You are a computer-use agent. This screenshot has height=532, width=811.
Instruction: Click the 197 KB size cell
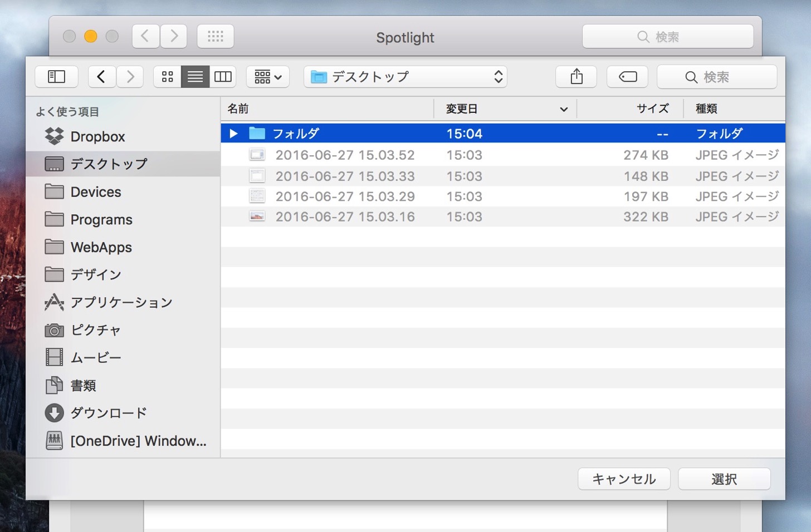pyautogui.click(x=646, y=196)
